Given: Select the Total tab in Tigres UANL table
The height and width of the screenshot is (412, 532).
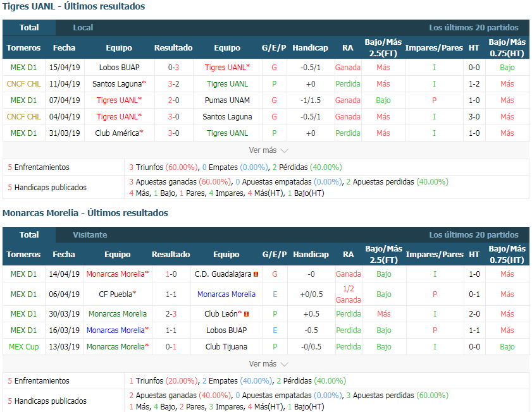Looking at the screenshot, I should pos(29,27).
